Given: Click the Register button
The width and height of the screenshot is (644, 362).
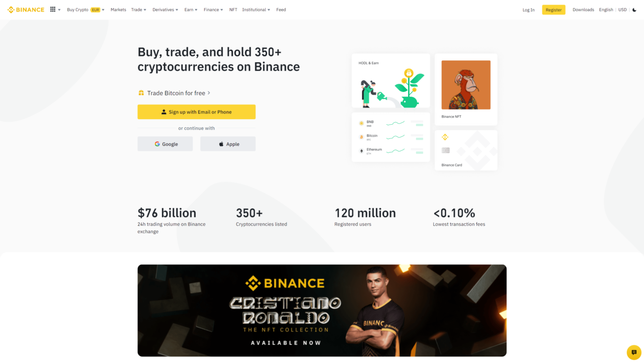Looking at the screenshot, I should tap(553, 10).
